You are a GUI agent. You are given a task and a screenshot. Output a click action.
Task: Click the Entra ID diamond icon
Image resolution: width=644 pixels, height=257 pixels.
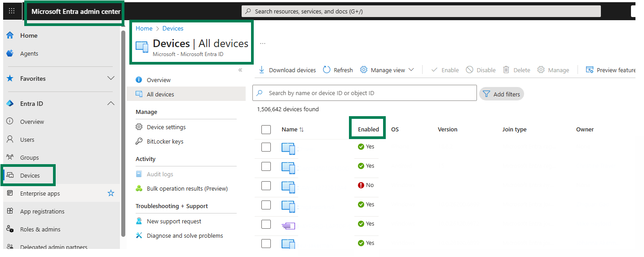click(x=10, y=104)
